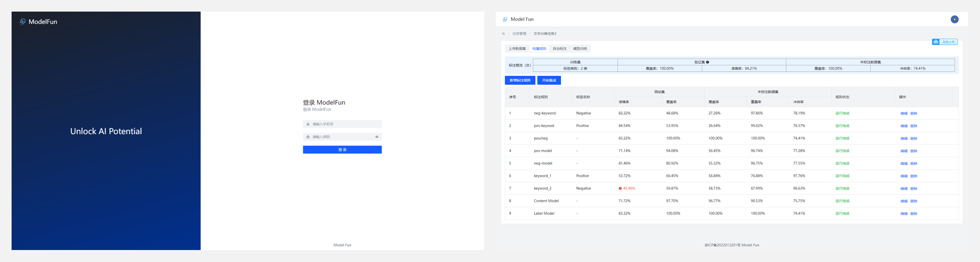Toggle password visibility with the eye icon
980x262 pixels.
coord(377,137)
